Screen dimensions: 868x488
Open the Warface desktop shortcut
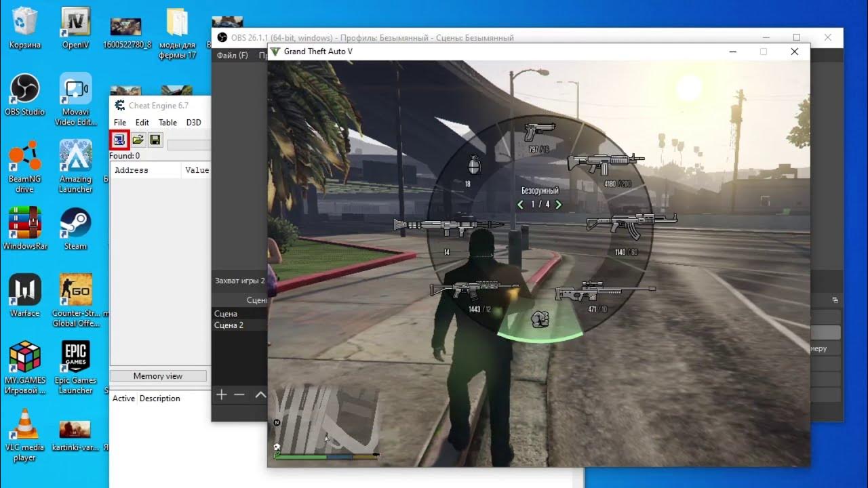(25, 297)
